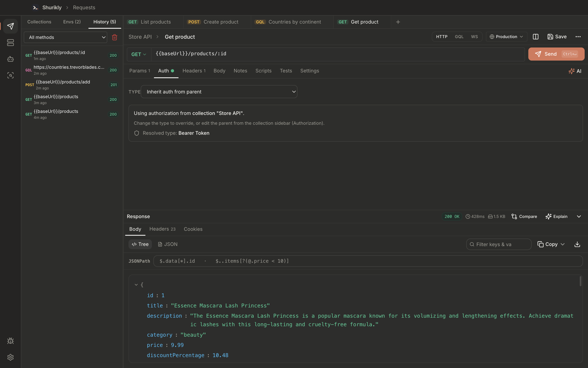Open the servers stack sidebar icon
Image resolution: width=588 pixels, height=368 pixels.
(x=10, y=43)
